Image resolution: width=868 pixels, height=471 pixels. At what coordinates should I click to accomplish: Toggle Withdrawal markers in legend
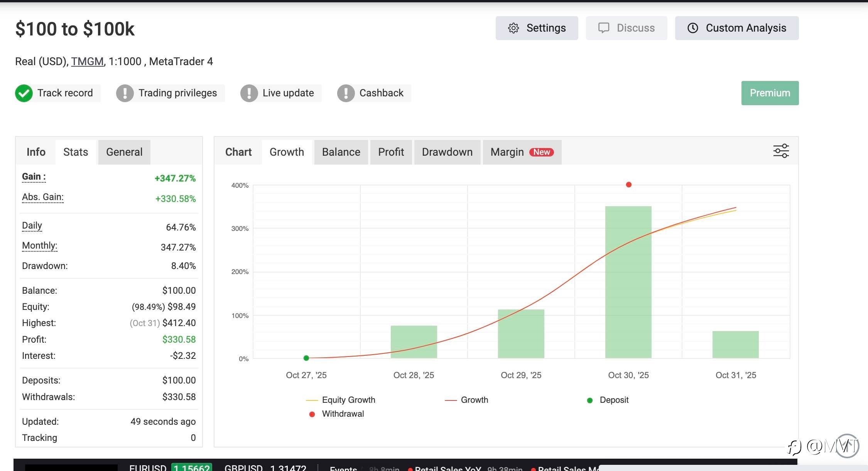(x=343, y=414)
